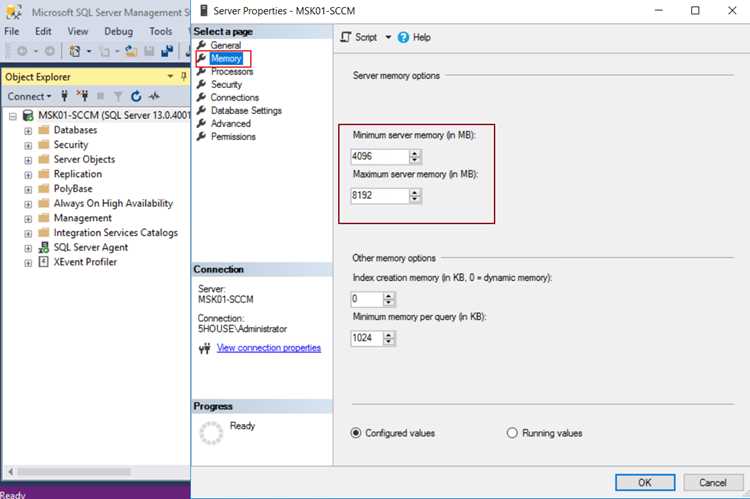Select the Memory page
750x499 pixels.
(226, 58)
